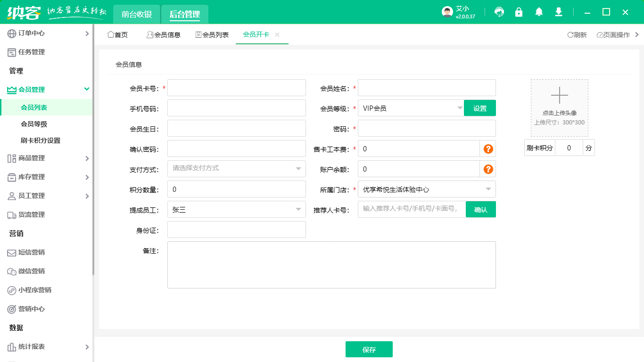Open 订单中心 in sidebar
This screenshot has width=644, height=362.
pos(46,33)
